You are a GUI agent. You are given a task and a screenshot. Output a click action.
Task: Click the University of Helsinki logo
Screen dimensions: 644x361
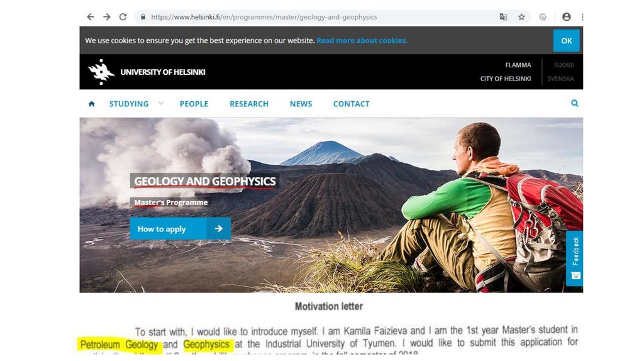pos(147,72)
